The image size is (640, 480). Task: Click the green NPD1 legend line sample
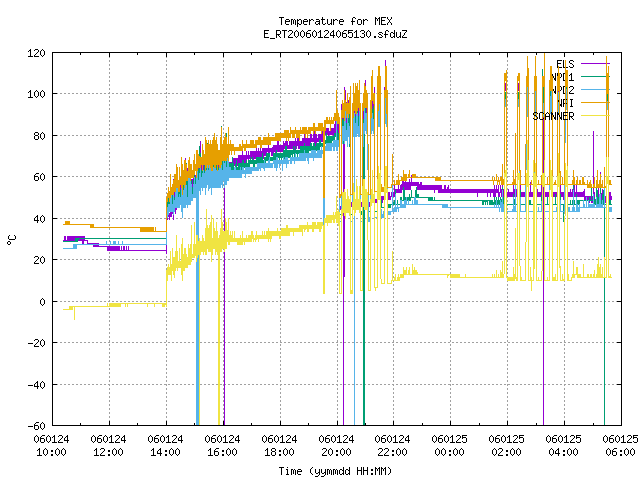pyautogui.click(x=595, y=77)
